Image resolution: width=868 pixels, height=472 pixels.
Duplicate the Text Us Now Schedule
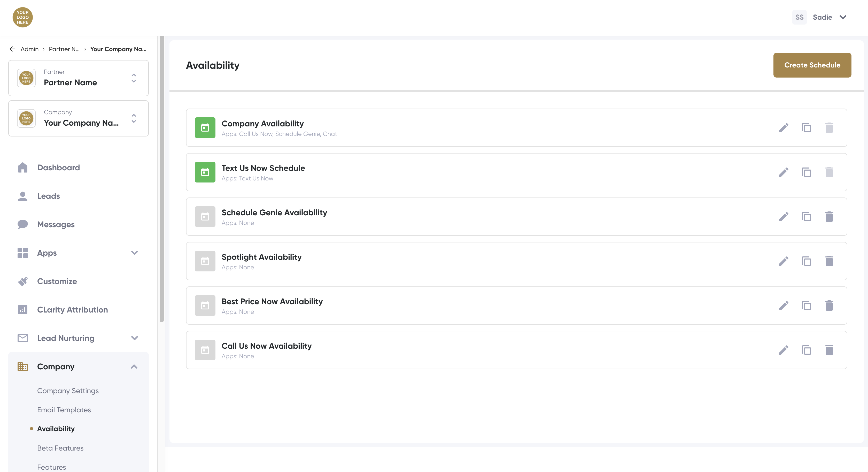pos(806,172)
